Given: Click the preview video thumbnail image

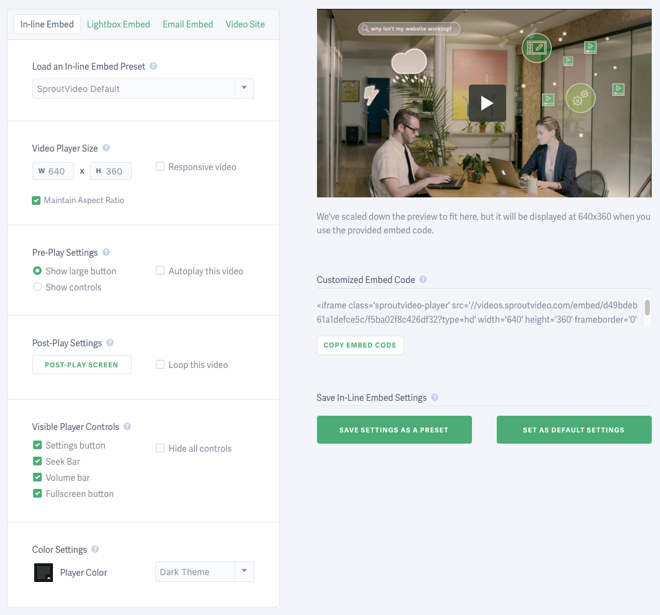Looking at the screenshot, I should click(484, 103).
